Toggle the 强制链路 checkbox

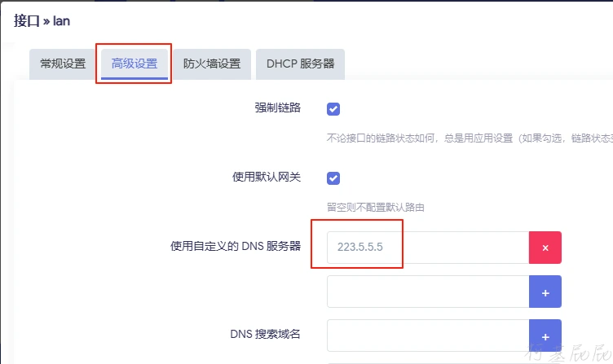[x=333, y=109]
